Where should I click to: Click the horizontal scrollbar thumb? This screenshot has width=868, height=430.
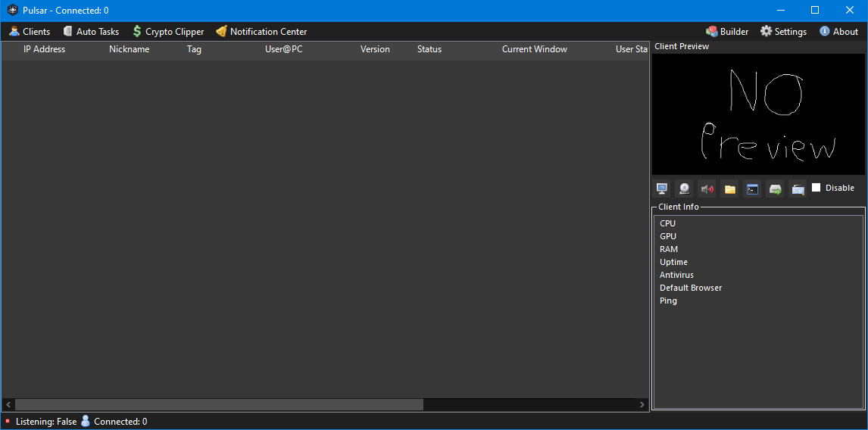click(219, 404)
